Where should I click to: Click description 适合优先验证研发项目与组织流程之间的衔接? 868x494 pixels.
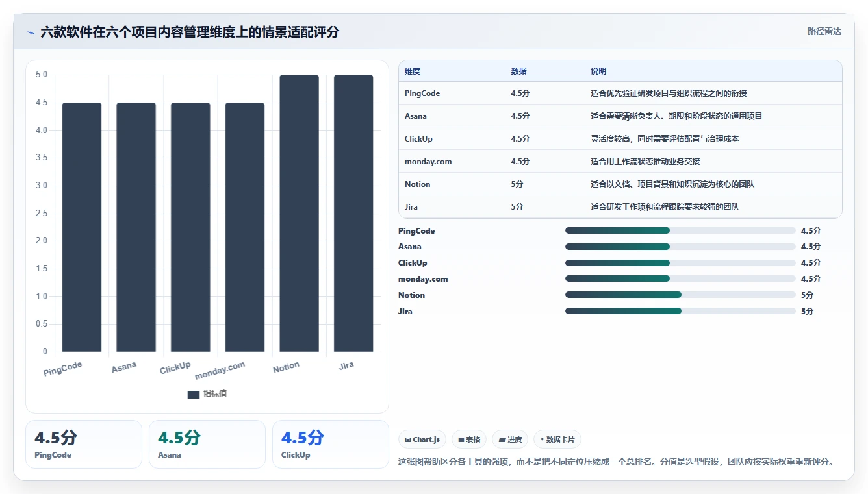click(669, 93)
